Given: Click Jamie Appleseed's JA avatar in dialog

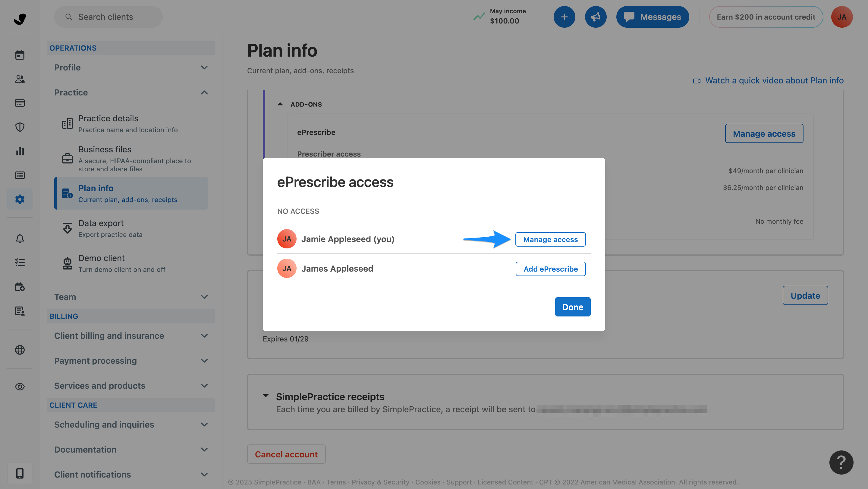Looking at the screenshot, I should 287,239.
